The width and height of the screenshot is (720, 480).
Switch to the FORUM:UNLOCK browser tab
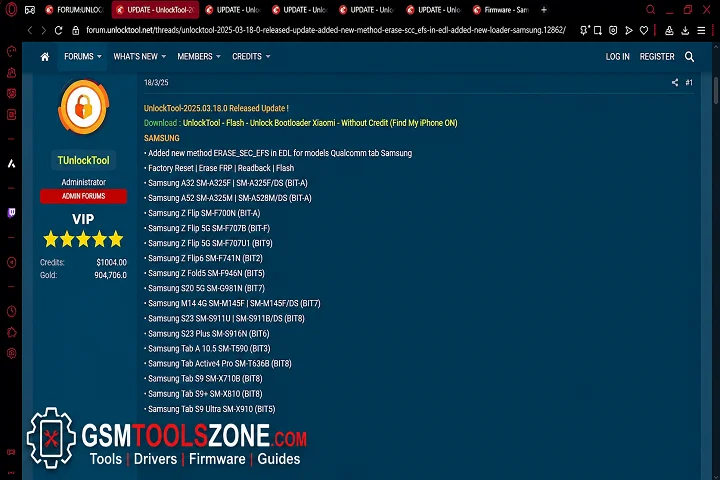pos(75,10)
